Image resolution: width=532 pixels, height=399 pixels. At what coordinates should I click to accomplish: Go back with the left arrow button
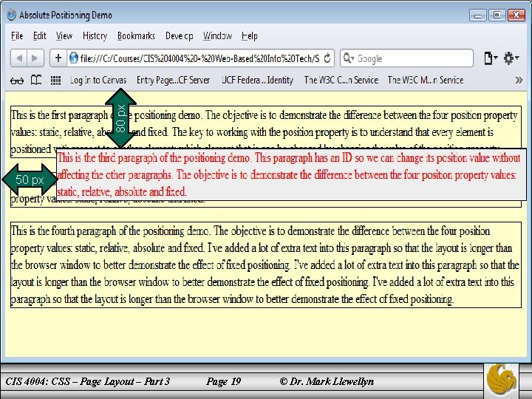pyautogui.click(x=19, y=58)
